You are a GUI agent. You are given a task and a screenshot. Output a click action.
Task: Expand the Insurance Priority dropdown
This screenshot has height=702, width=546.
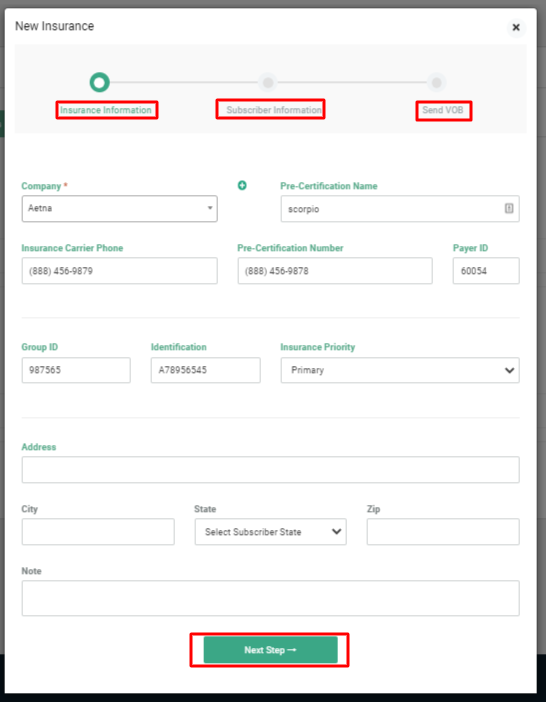[400, 370]
